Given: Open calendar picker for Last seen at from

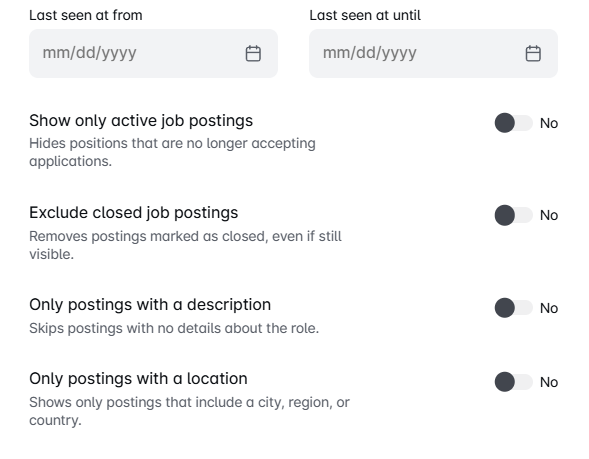Looking at the screenshot, I should (253, 53).
